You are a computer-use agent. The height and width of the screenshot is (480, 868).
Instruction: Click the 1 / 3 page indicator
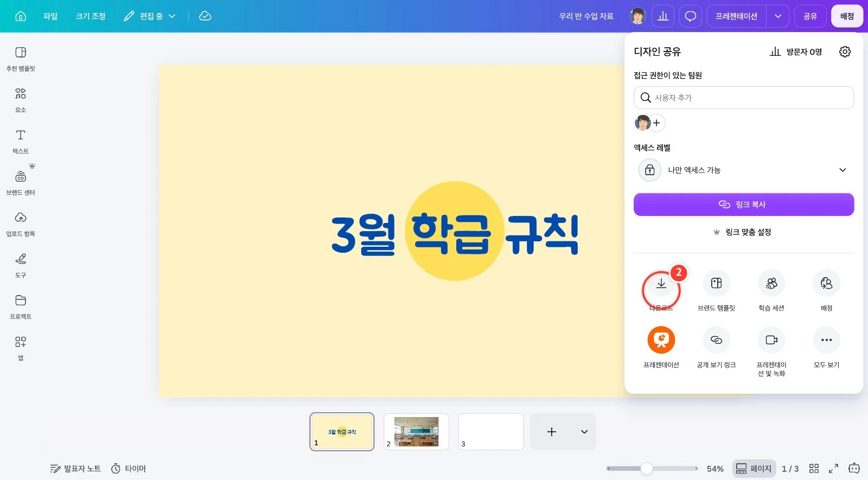(x=790, y=469)
